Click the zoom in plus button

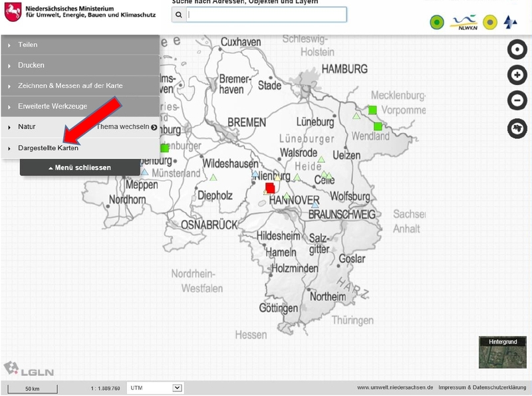click(x=517, y=75)
